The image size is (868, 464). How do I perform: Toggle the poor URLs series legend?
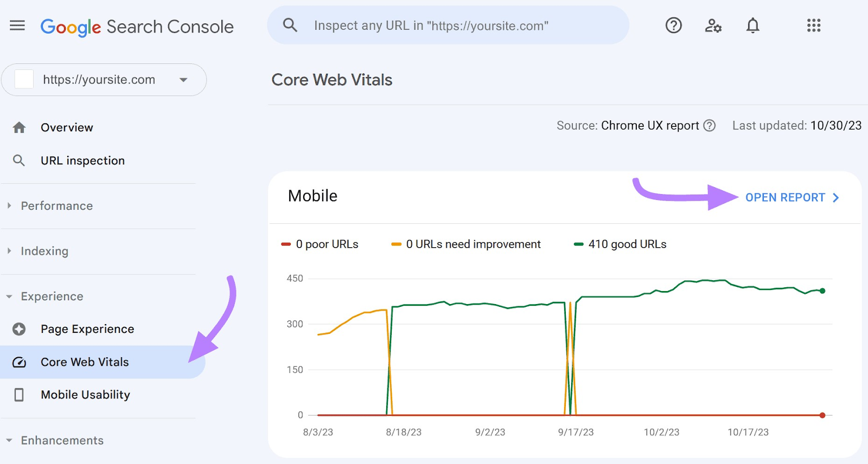[320, 244]
